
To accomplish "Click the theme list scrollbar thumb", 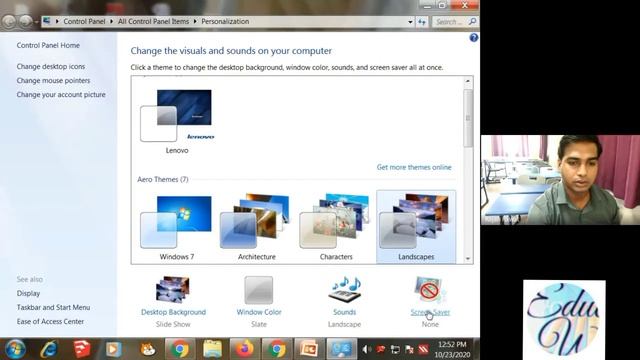I will point(468,118).
